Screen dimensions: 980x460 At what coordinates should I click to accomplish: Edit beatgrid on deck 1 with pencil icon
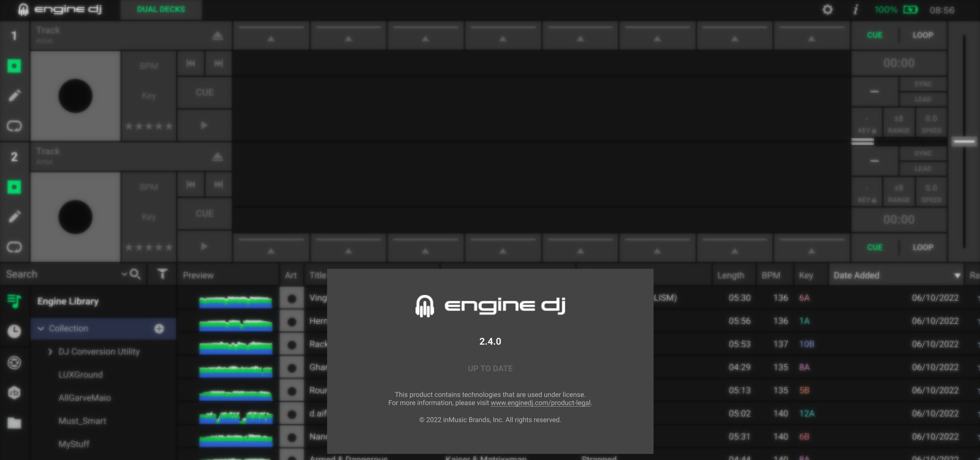click(15, 96)
